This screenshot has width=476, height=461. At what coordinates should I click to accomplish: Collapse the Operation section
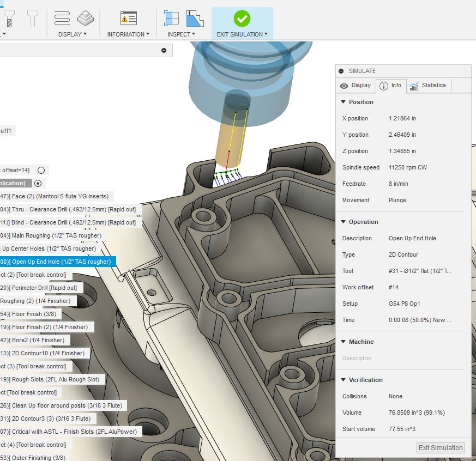[344, 222]
